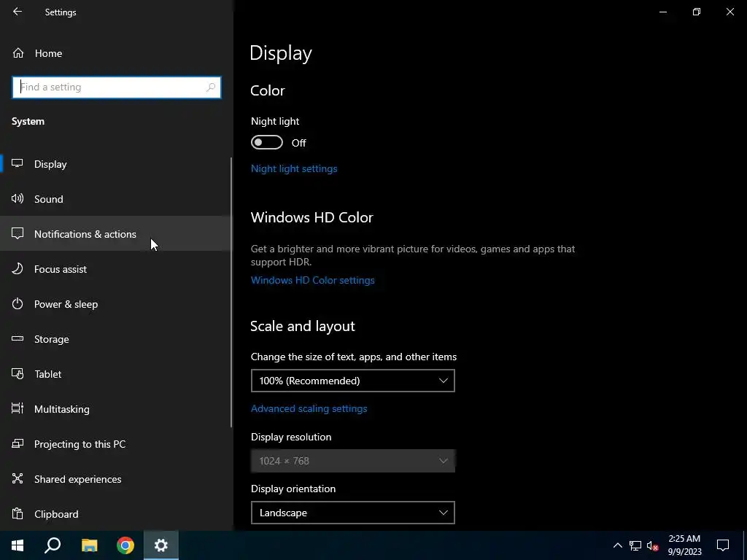
Task: Click the Projecting to this PC icon
Action: pos(18,444)
